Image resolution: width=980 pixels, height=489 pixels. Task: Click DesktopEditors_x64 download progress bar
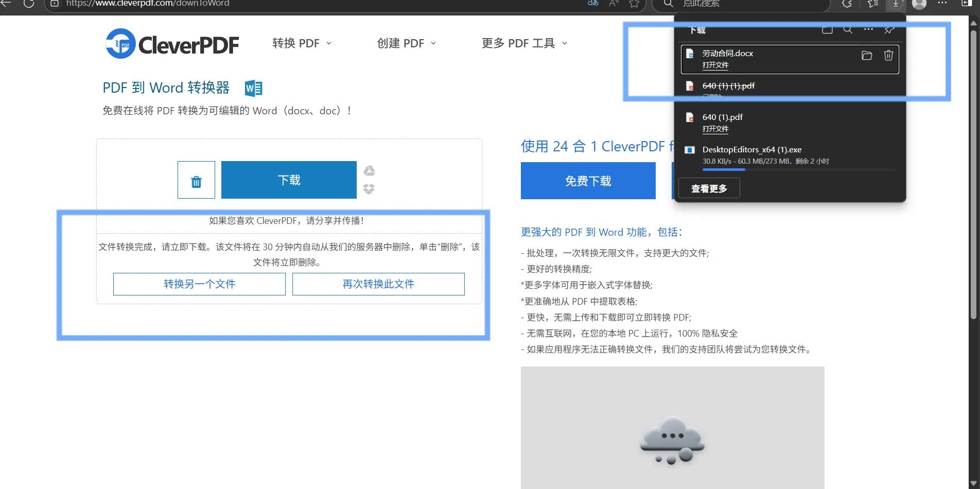point(798,169)
